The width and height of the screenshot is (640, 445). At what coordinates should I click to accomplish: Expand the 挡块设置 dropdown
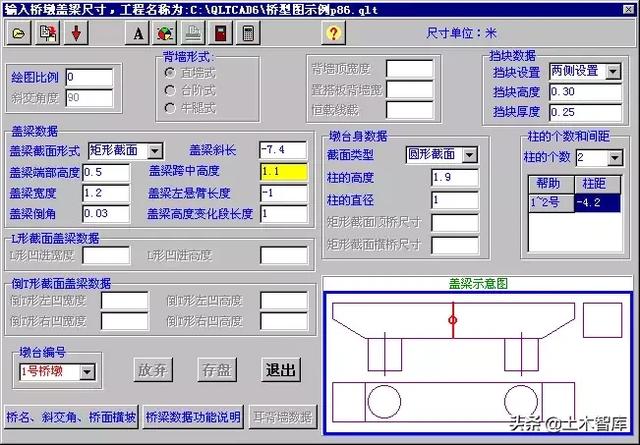point(610,72)
